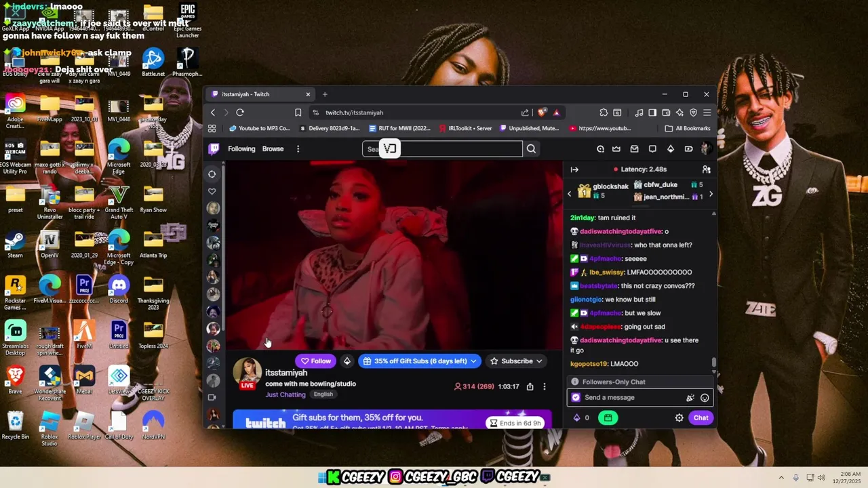The height and width of the screenshot is (488, 868).
Task: Click Ends in 6d 9h banner badge
Action: [515, 423]
